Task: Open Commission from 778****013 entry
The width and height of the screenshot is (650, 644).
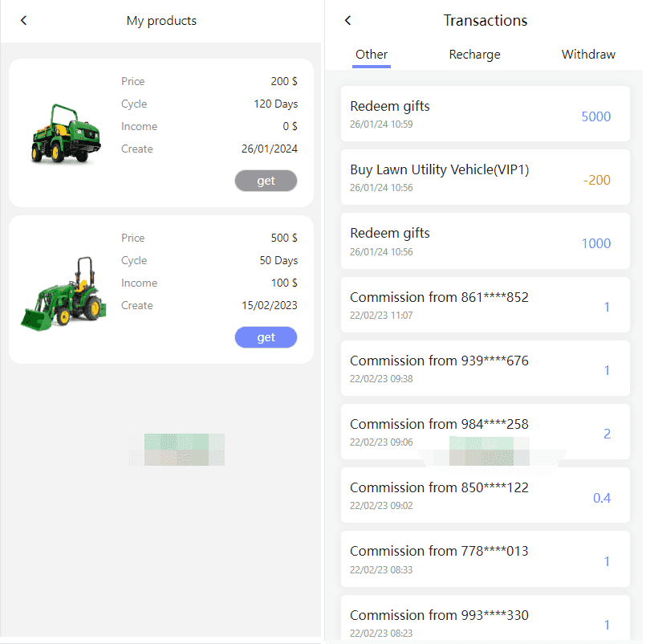Action: click(485, 559)
